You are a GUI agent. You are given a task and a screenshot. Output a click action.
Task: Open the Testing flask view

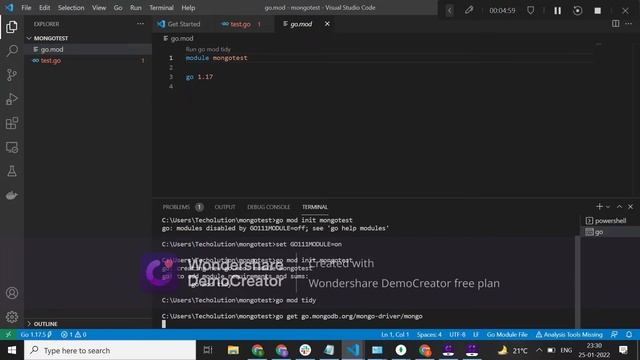coord(12,171)
